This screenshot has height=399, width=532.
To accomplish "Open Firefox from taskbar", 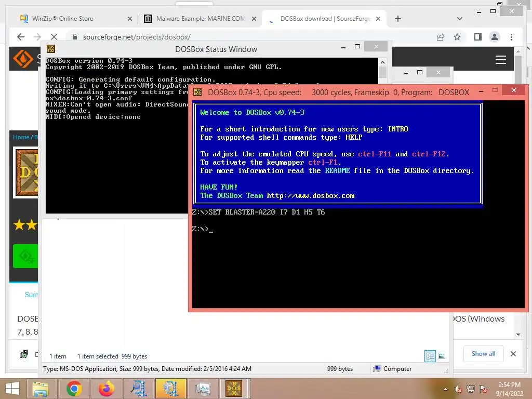I will [x=106, y=389].
